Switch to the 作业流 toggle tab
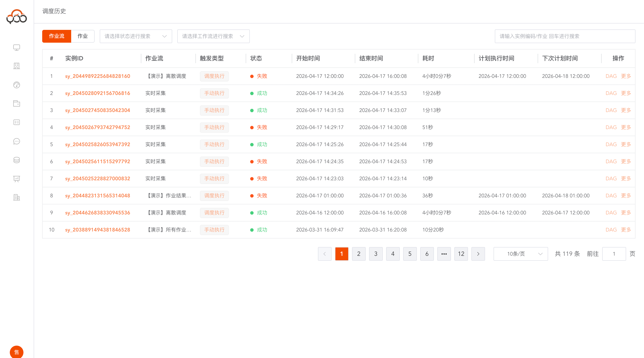Screen dimensions: 644x358 coord(56,36)
